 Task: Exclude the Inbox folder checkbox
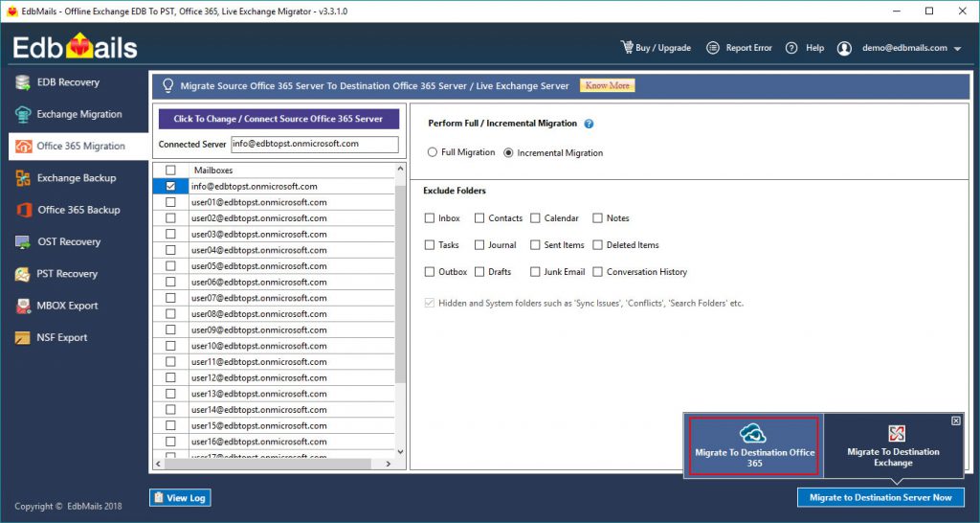coord(430,218)
